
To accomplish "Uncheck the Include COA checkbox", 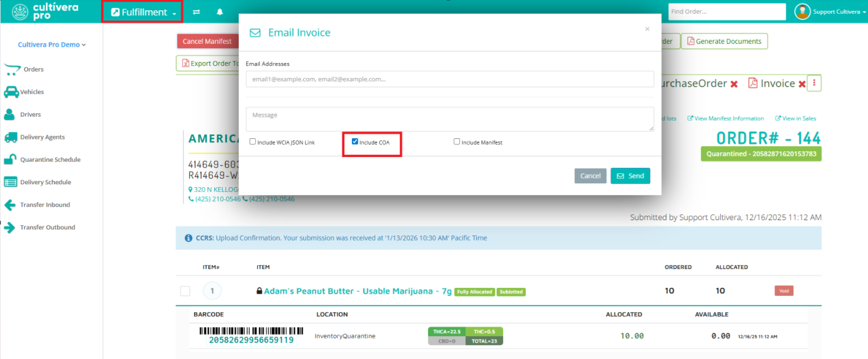I will tap(355, 142).
